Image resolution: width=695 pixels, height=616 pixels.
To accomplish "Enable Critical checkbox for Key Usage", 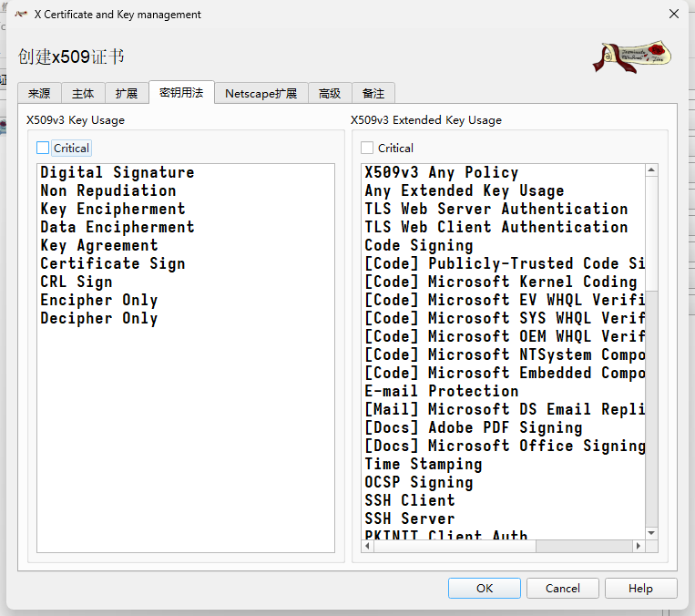I will point(43,148).
